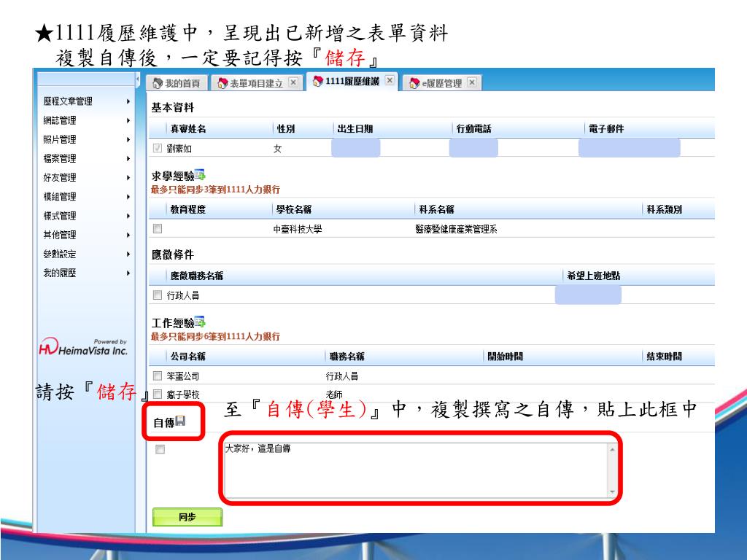The width and height of the screenshot is (747, 560).
Task: Click the add icon beside 工作經驗
Action: (x=200, y=322)
